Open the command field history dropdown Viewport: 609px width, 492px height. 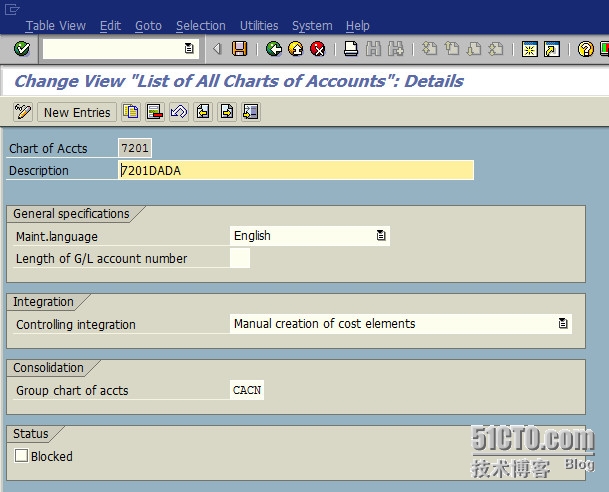pyautogui.click(x=189, y=49)
